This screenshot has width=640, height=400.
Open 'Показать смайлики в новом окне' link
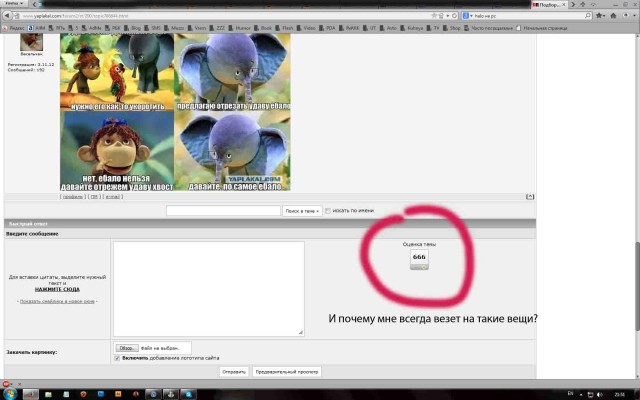[x=57, y=301]
